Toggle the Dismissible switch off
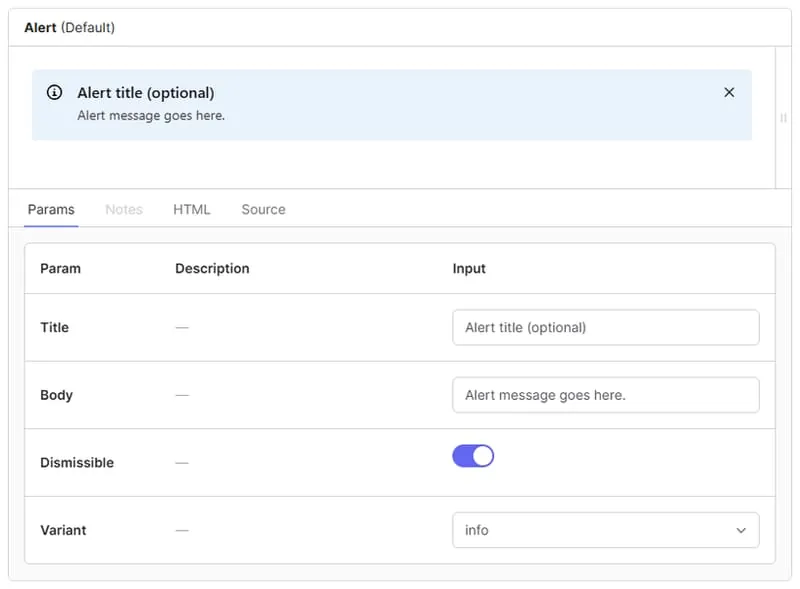 pyautogui.click(x=473, y=456)
